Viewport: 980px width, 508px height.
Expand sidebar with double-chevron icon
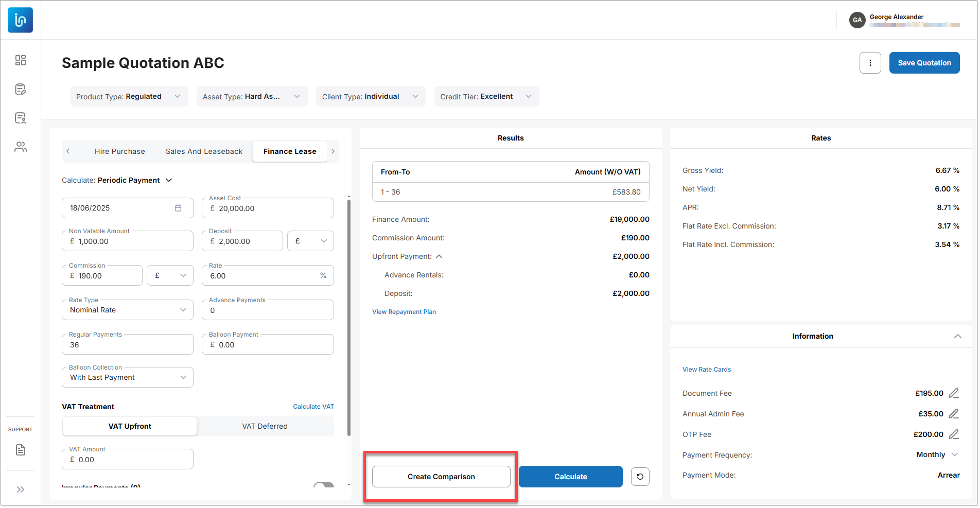tap(21, 489)
